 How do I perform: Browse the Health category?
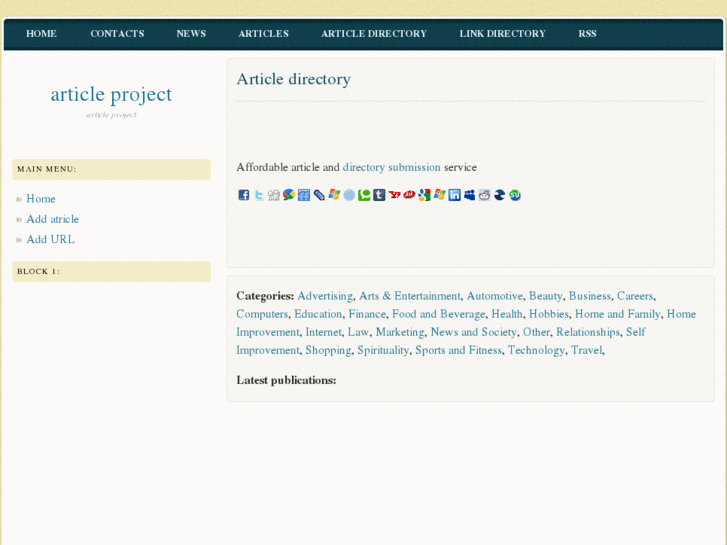tap(507, 314)
